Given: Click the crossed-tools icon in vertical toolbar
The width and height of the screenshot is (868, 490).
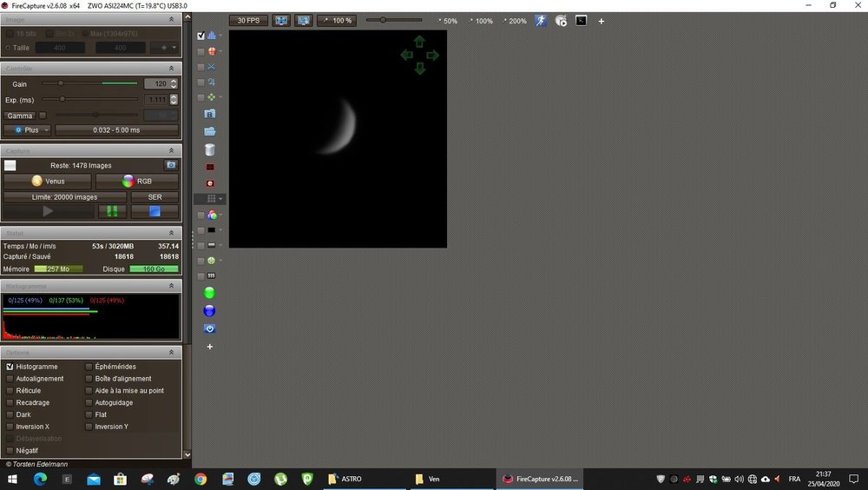Looking at the screenshot, I should 212,67.
